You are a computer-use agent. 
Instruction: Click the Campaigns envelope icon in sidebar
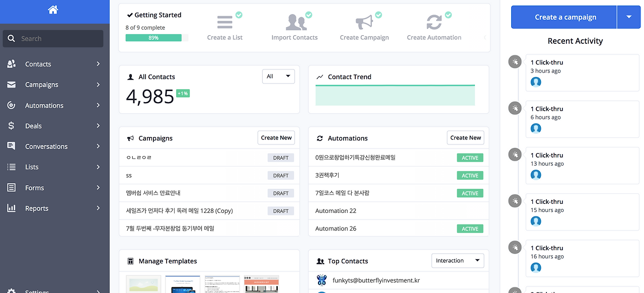click(x=11, y=85)
